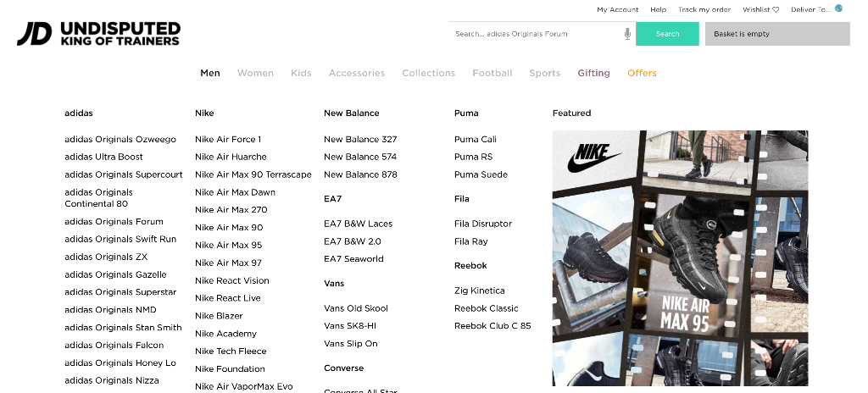Select the Kids menu tab

point(301,73)
